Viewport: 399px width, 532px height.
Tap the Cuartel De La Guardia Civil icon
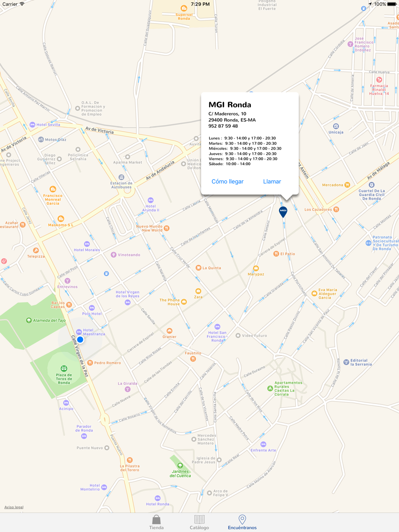[x=371, y=185]
